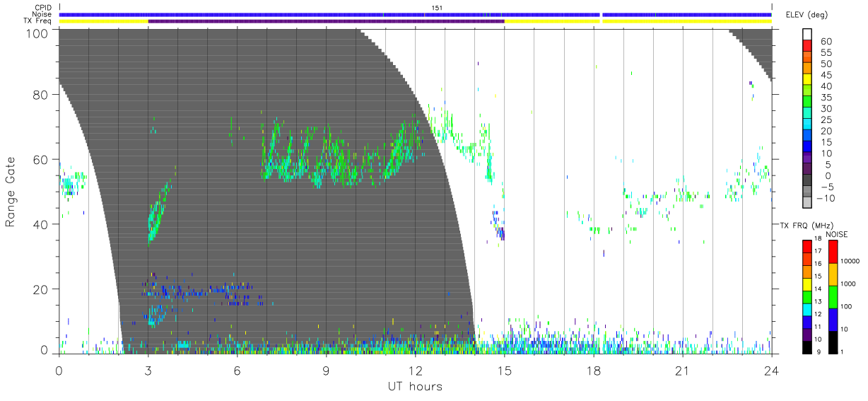Click the green block of the NOISE colorbar
This screenshot has width=868, height=401.
pos(833,296)
